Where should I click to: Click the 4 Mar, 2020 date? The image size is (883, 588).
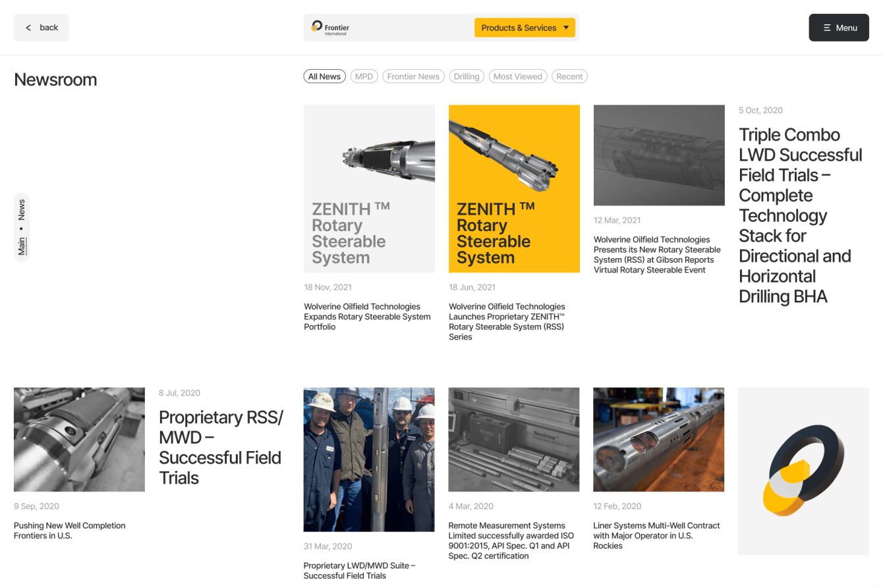pos(470,506)
